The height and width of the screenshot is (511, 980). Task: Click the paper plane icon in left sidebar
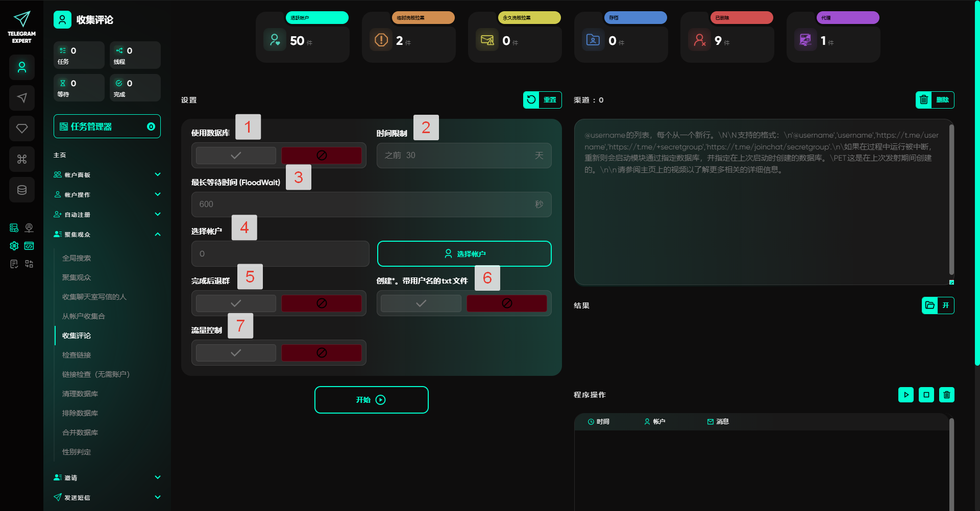pos(22,98)
